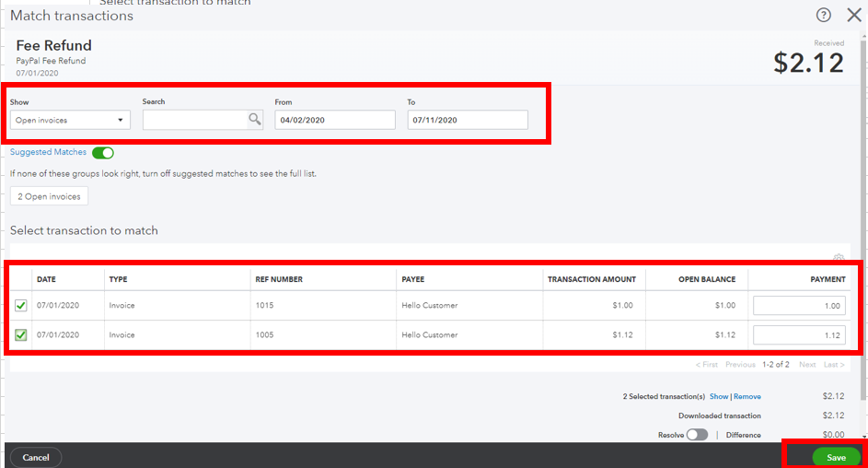Select the 2 Open invoices group
This screenshot has width=868, height=468.
pyautogui.click(x=50, y=196)
